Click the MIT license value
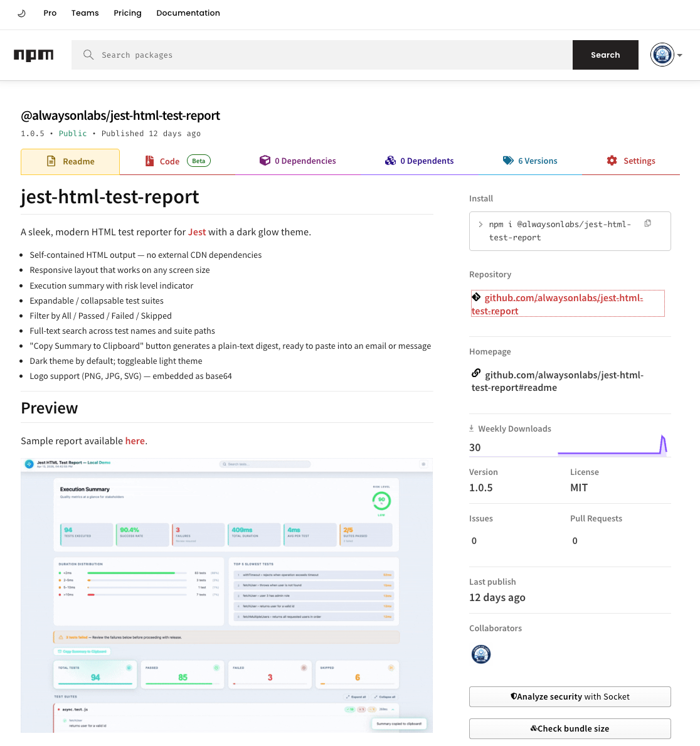Viewport: 700px width, 746px height. [x=579, y=488]
